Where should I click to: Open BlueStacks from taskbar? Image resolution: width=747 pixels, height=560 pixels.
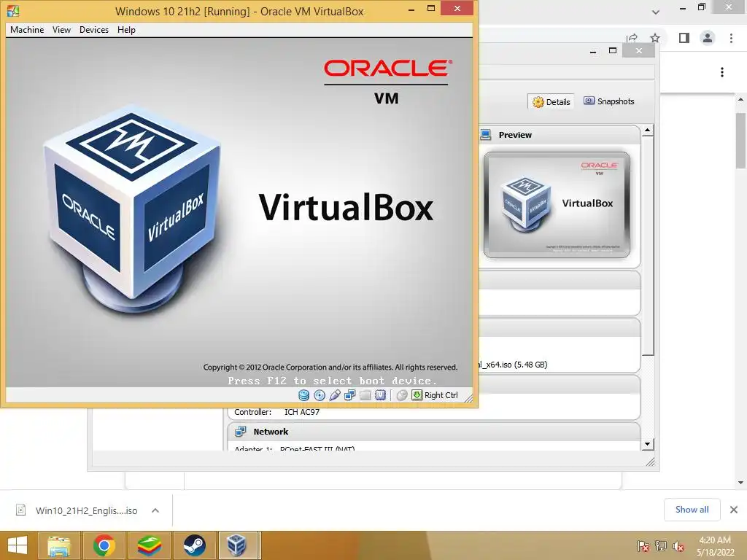149,545
